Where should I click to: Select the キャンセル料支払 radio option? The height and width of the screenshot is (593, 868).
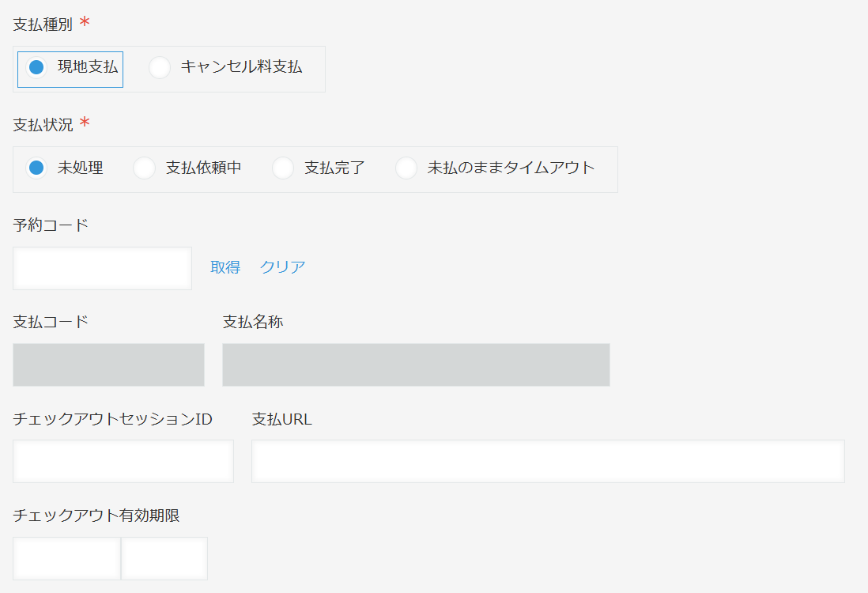[225, 67]
